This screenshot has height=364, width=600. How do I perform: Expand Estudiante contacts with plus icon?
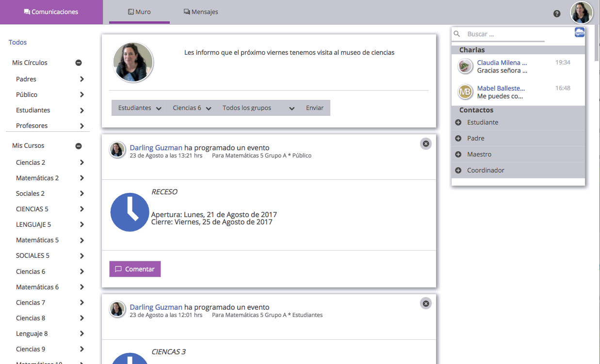(458, 123)
